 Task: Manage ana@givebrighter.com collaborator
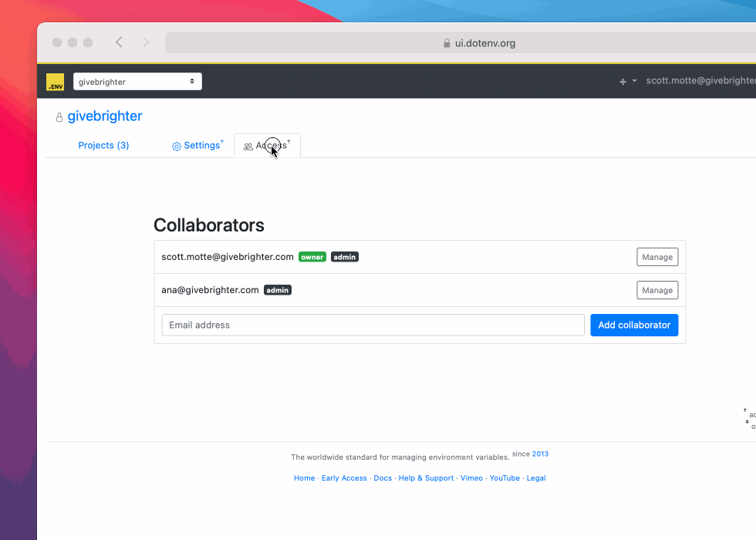pos(657,290)
